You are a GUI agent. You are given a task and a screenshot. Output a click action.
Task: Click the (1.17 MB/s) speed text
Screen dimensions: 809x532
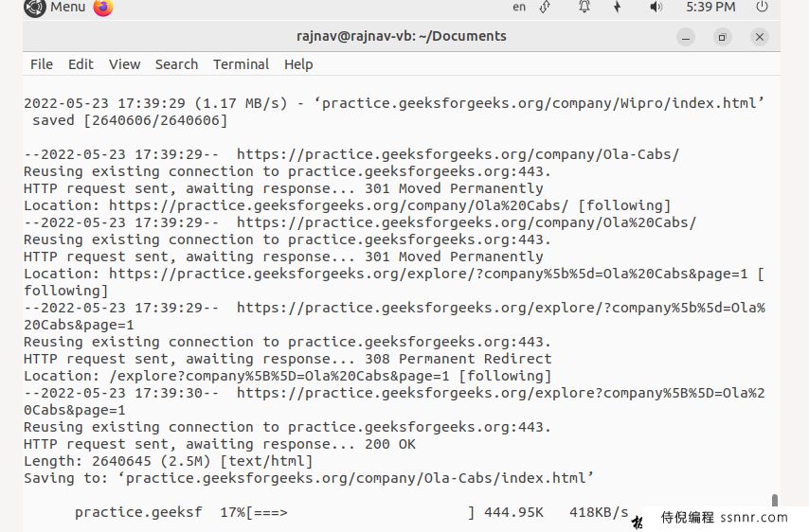pyautogui.click(x=241, y=103)
